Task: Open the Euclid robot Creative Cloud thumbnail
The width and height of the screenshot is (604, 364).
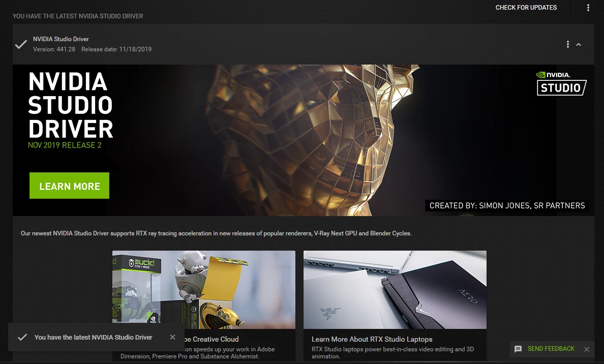Action: point(204,290)
